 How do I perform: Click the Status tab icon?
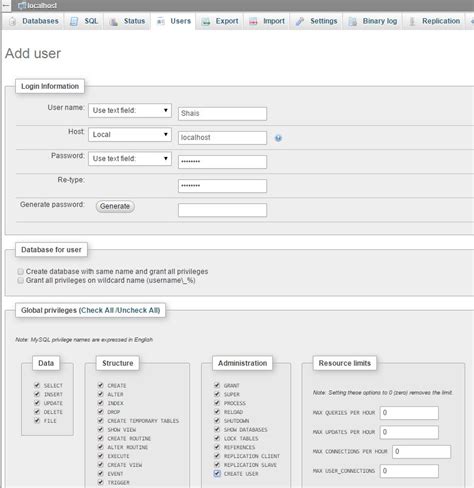[x=114, y=22]
